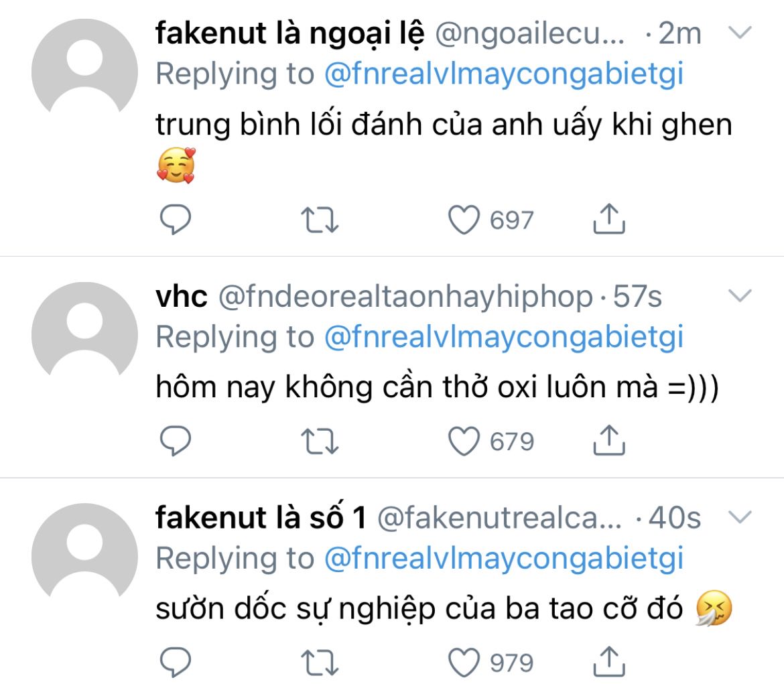This screenshot has height=684, width=784.
Task: Expand the dropdown chevron on vhc's tweet
Action: (740, 295)
